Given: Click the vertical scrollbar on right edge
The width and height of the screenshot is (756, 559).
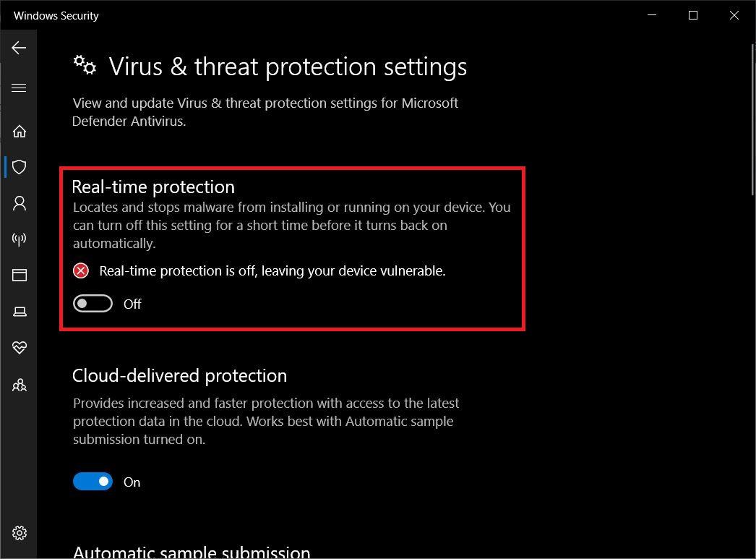Looking at the screenshot, I should click(x=752, y=119).
